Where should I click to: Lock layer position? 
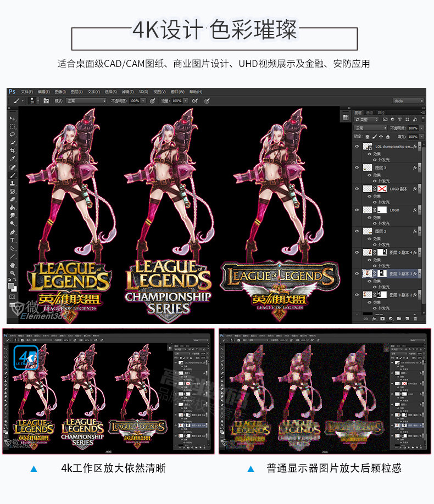click(x=381, y=137)
